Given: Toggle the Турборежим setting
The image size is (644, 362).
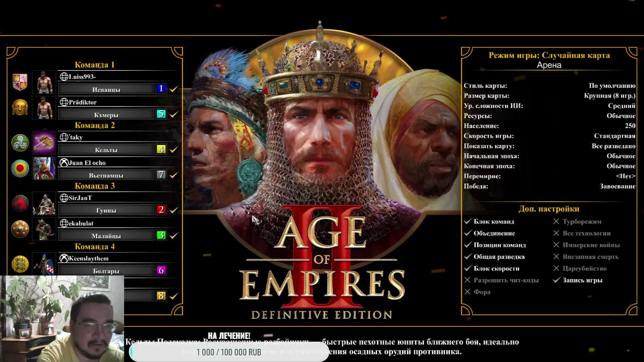Looking at the screenshot, I should (556, 222).
